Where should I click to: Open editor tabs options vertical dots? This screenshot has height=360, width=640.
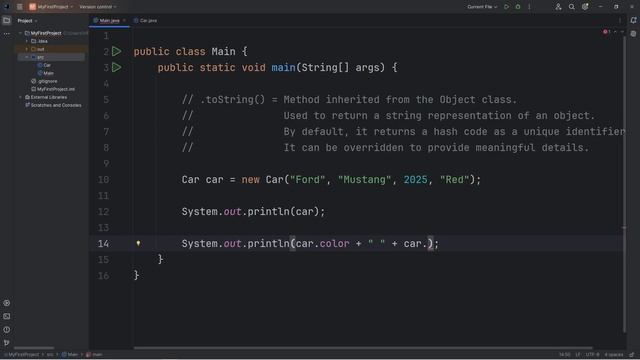(620, 20)
